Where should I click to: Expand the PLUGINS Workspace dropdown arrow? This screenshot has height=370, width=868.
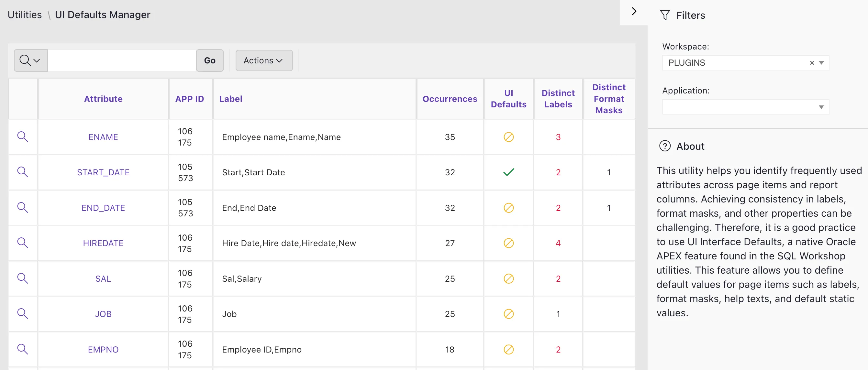(821, 63)
